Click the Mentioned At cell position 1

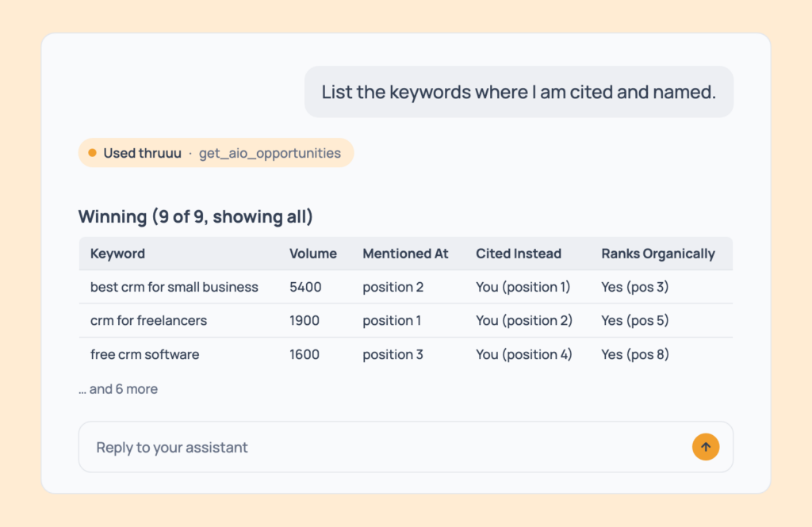pyautogui.click(x=392, y=320)
